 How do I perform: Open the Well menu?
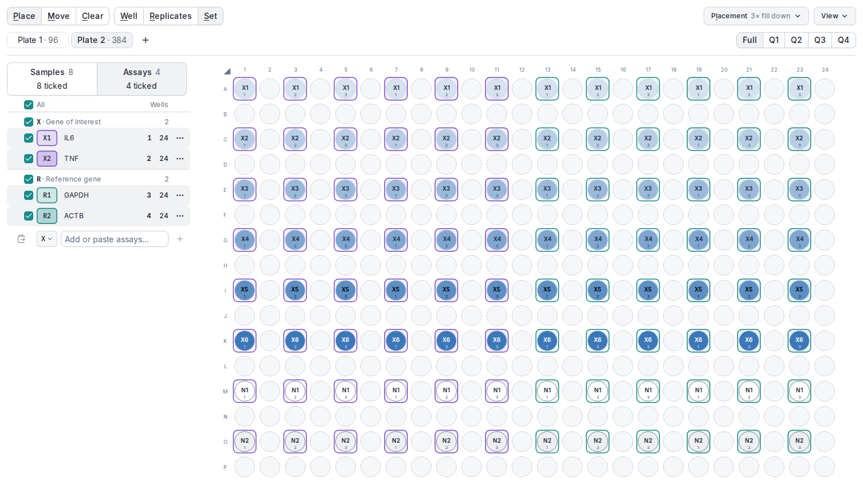tap(129, 16)
